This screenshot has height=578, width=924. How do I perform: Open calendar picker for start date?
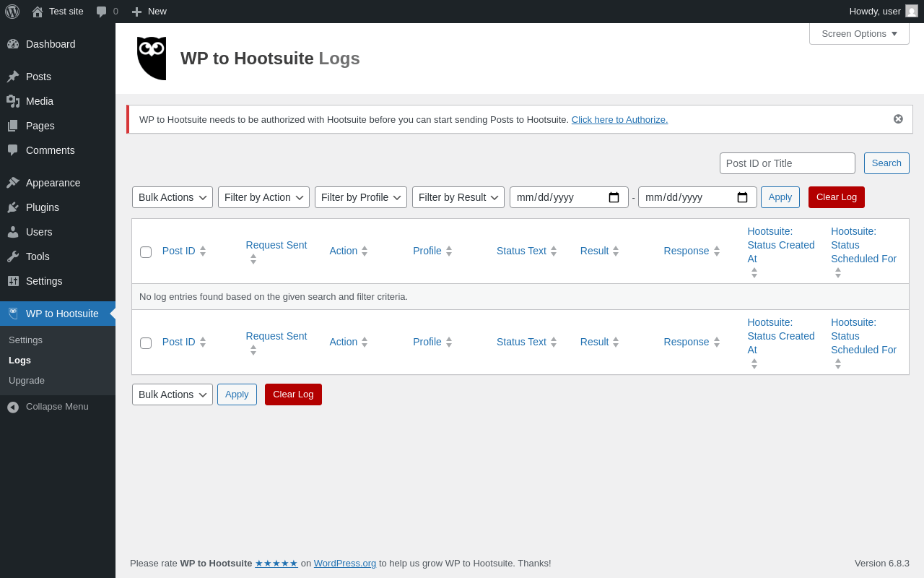click(x=614, y=197)
